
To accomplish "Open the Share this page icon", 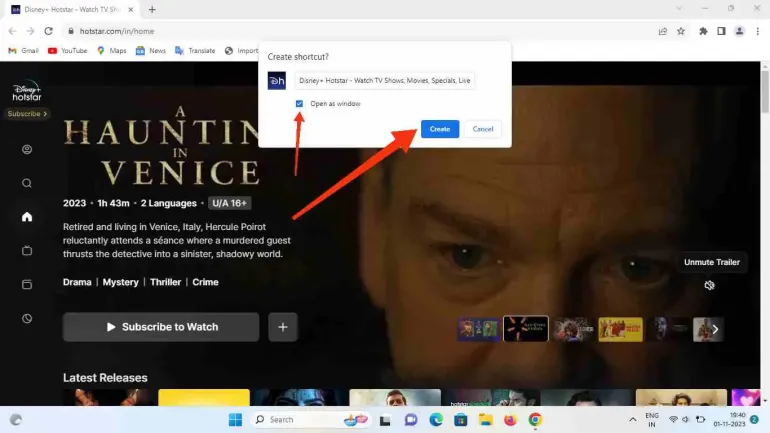I will pos(663,31).
